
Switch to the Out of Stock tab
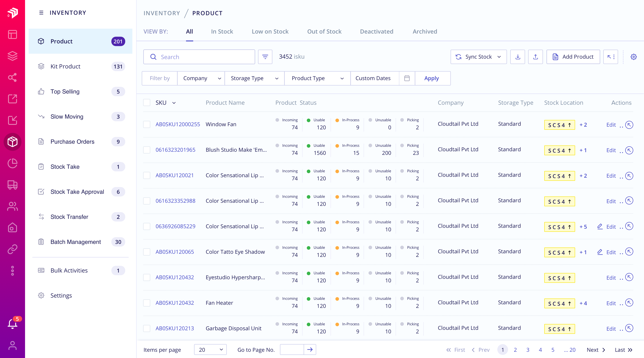[324, 32]
